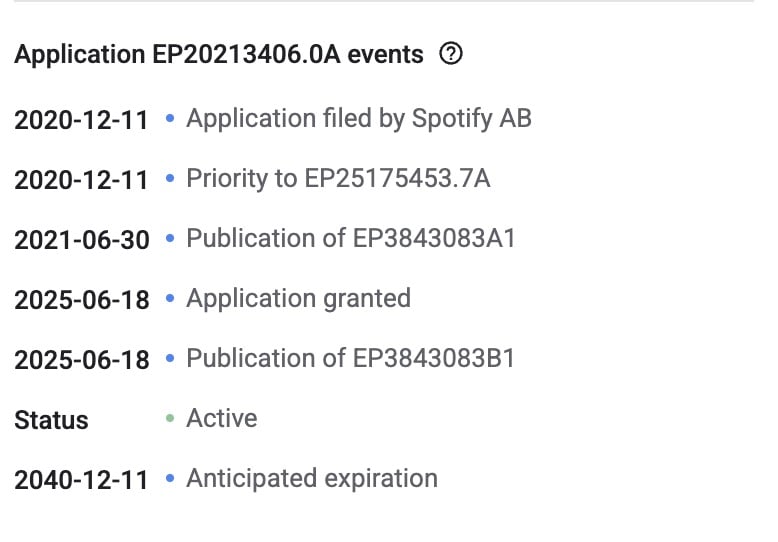
Task: Select the 2040-12-11 expiration date
Action: (81, 480)
